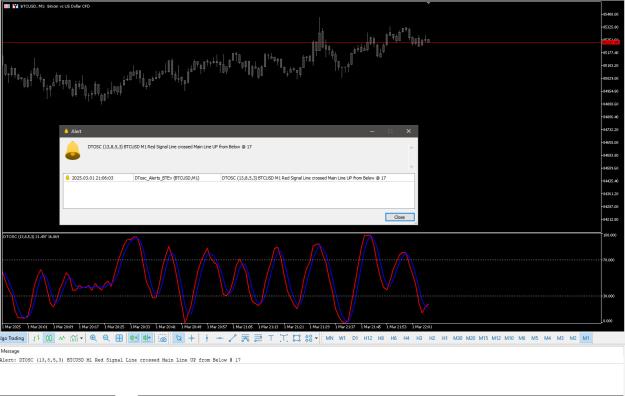625x396 pixels.
Task: Click the red current price label on price scale
Action: [x=610, y=41]
